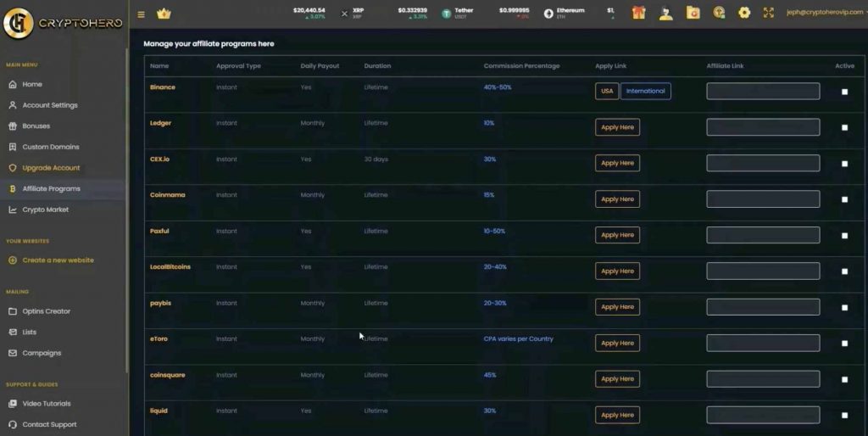
Task: Toggle the Active checkbox for liquid
Action: pyautogui.click(x=845, y=415)
